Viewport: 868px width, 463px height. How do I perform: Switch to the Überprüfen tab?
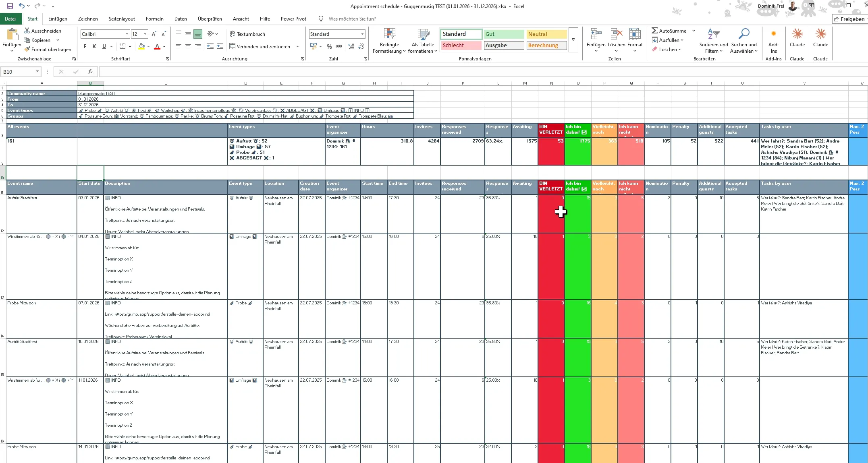tap(210, 19)
